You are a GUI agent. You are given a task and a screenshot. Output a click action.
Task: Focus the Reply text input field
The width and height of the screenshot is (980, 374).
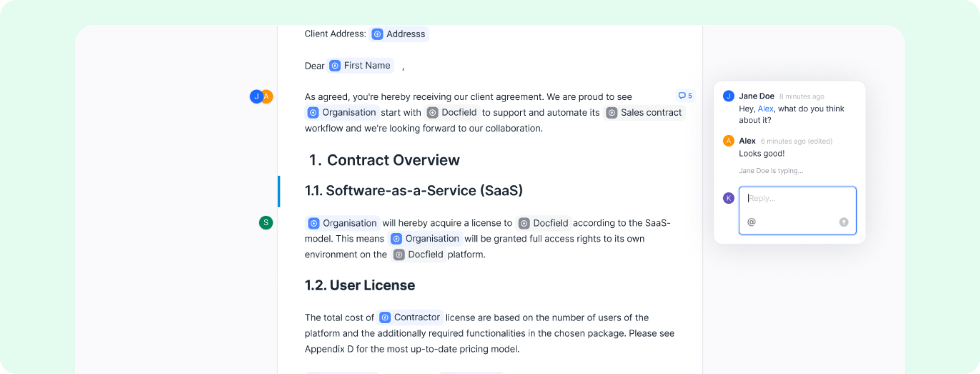tap(797, 199)
